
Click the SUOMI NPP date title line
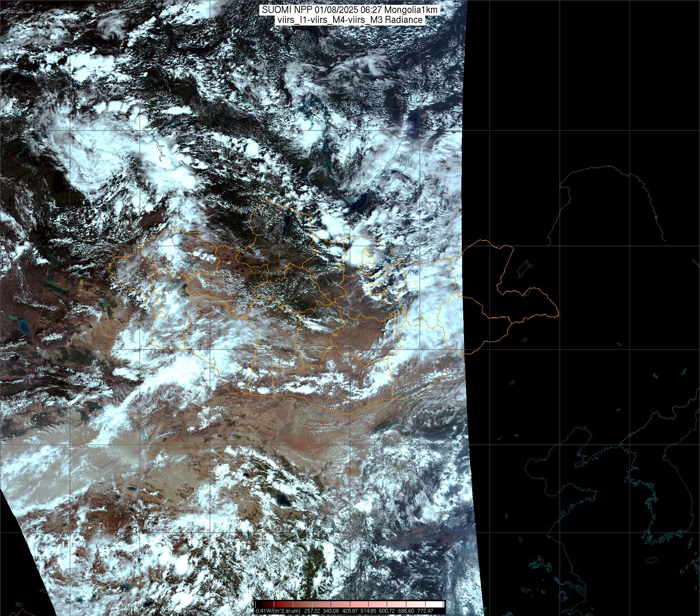point(349,10)
